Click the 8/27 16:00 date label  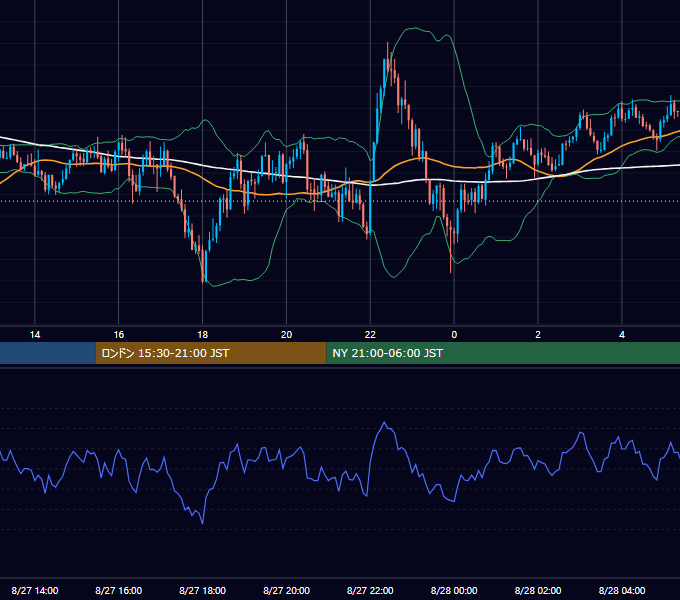tap(118, 590)
